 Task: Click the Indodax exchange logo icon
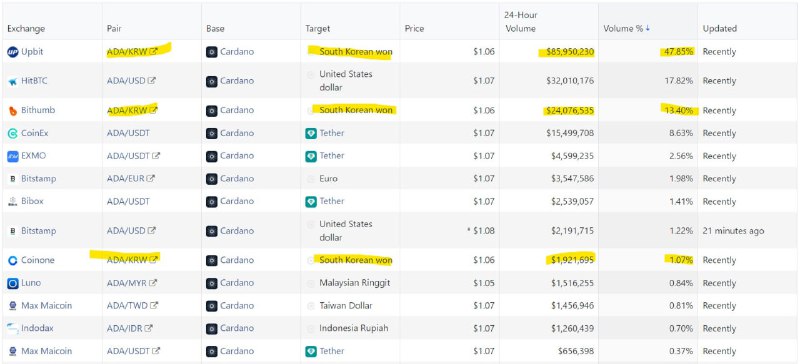point(13,329)
